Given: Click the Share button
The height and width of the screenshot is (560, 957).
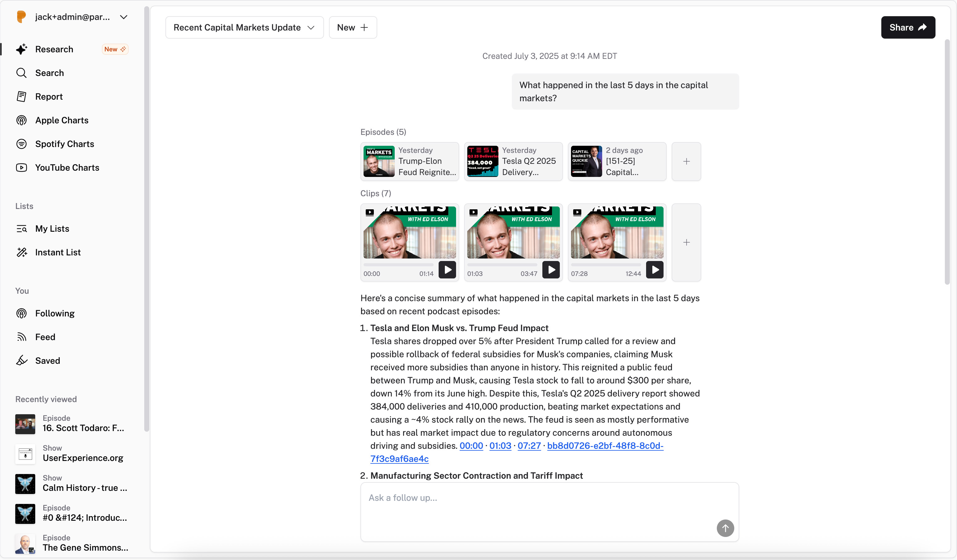Looking at the screenshot, I should coord(908,27).
